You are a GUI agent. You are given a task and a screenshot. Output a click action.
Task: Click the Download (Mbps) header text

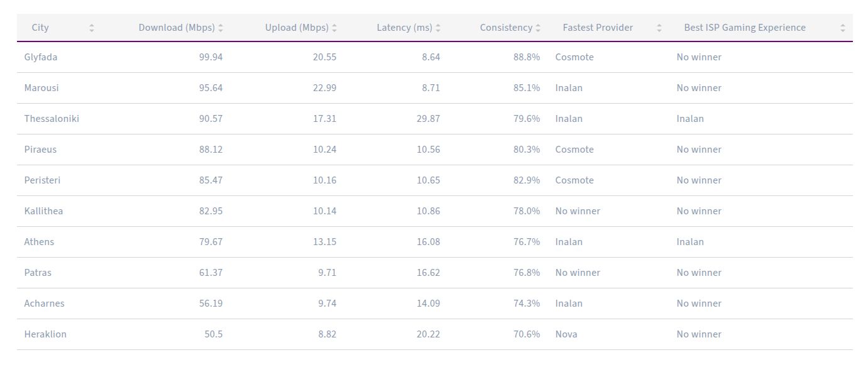point(177,28)
